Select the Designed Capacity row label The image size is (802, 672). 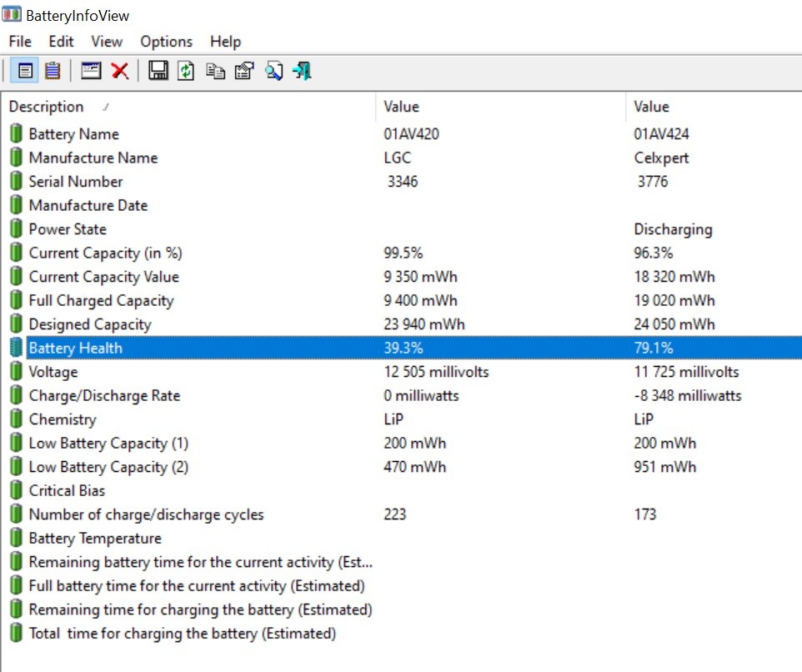[x=90, y=324]
